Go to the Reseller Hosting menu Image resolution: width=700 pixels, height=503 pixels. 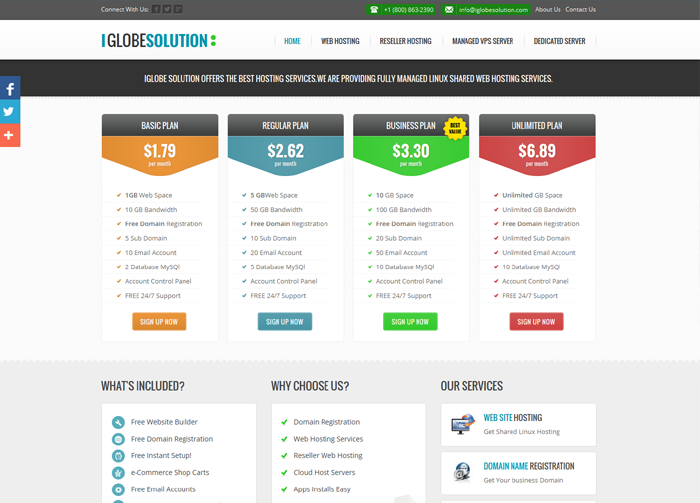point(405,41)
